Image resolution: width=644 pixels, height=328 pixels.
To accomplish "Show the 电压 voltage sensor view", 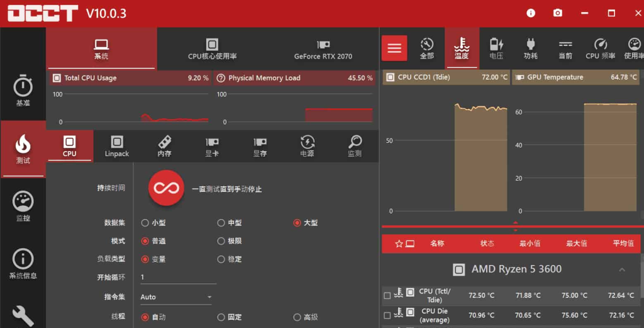I will click(496, 48).
